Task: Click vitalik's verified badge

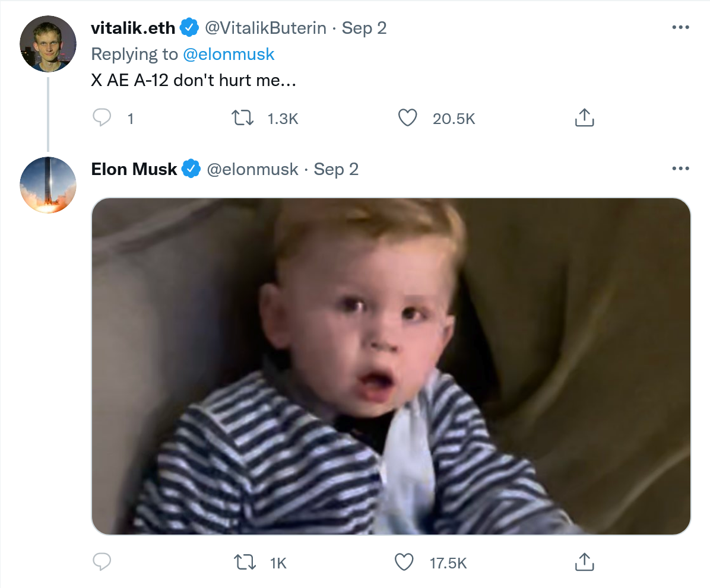Action: pyautogui.click(x=189, y=28)
